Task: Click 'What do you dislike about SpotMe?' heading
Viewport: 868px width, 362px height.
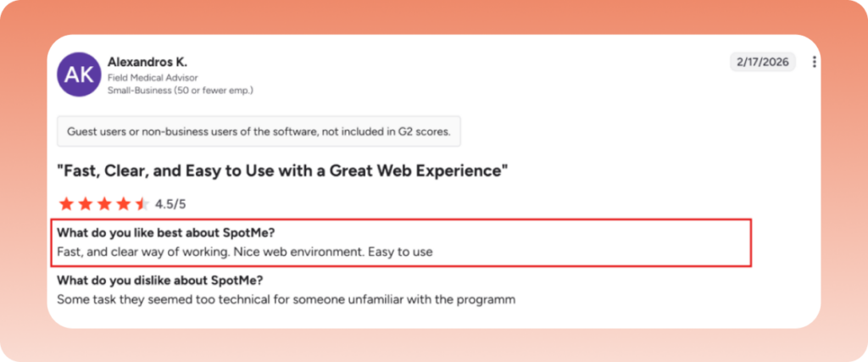Action: [160, 281]
